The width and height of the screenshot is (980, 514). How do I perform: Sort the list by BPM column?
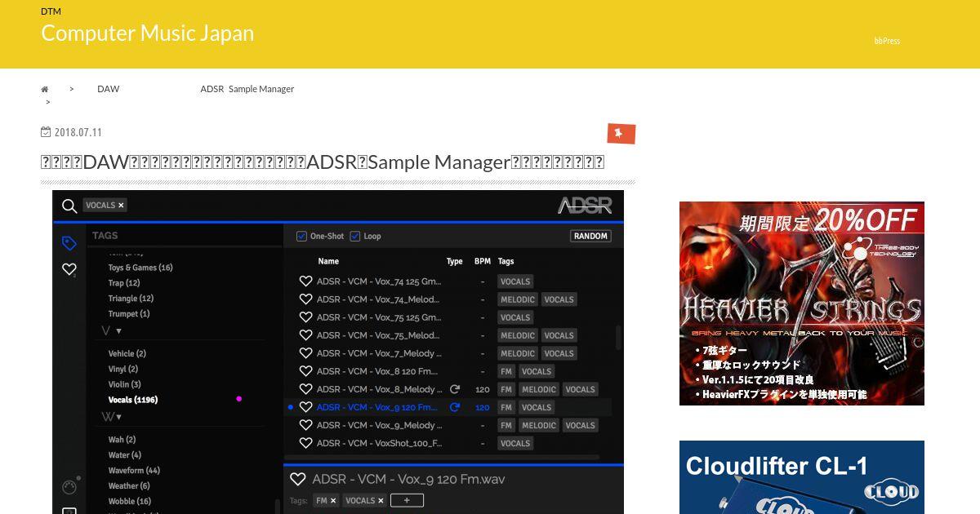483,261
